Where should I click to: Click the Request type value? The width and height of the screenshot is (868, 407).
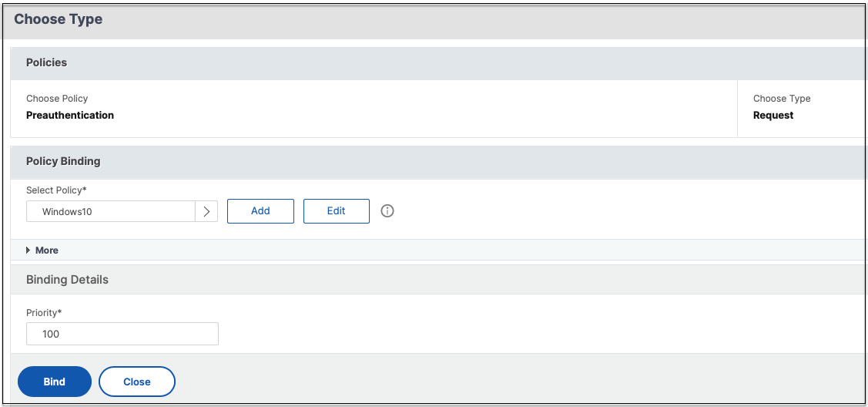pos(773,116)
